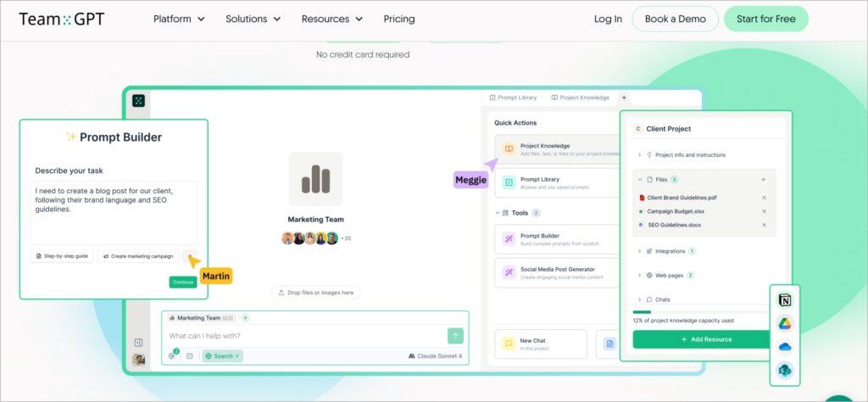868x402 pixels.
Task: Remove the Search chip in chat input
Action: coord(237,356)
